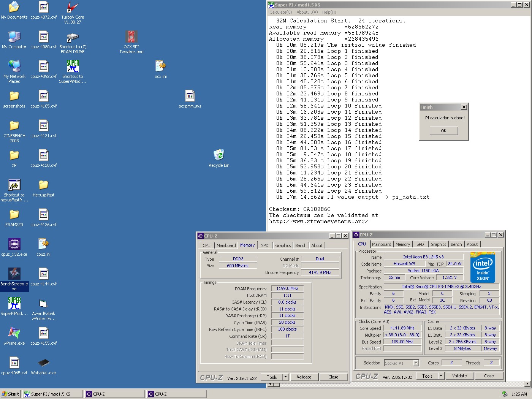This screenshot has height=399, width=532.
Task: Click Tools button in left CPU-Z window
Action: coord(272,377)
